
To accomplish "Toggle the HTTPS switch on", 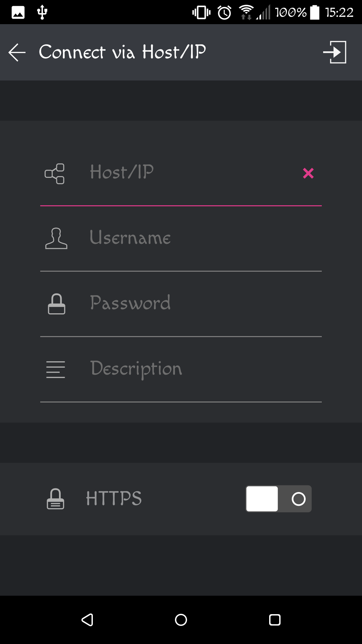I will (x=279, y=499).
